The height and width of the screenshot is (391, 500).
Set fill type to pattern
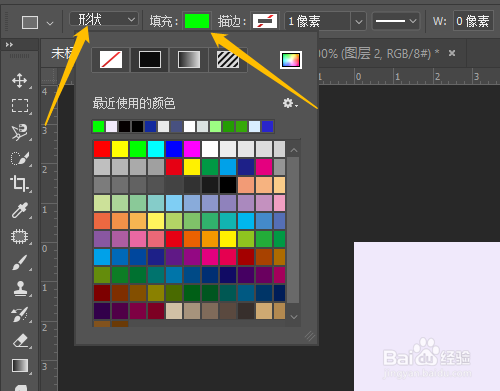228,60
